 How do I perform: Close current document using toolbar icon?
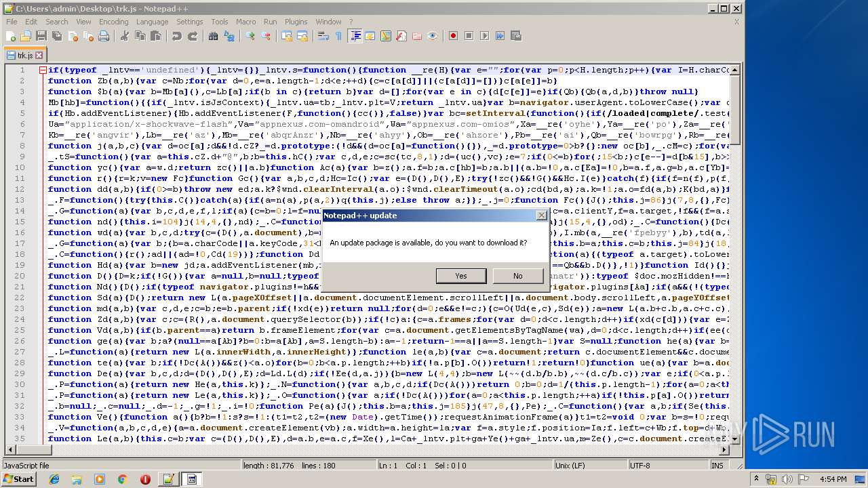[73, 36]
